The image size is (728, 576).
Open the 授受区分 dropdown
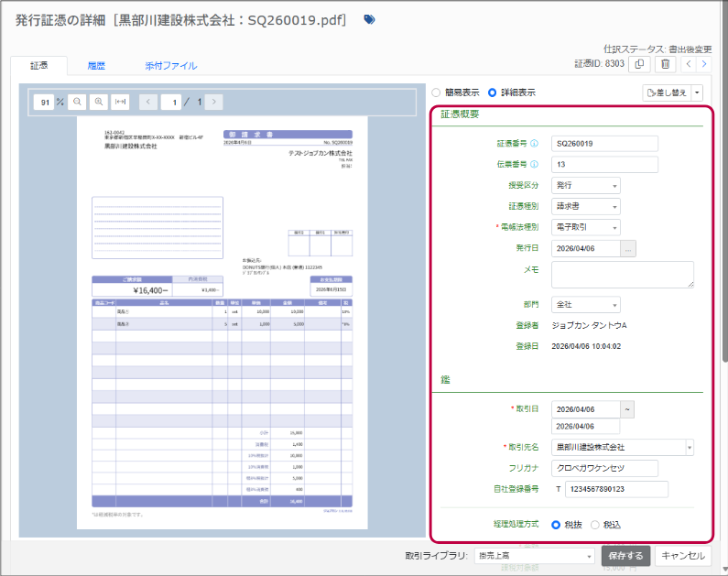pos(586,185)
